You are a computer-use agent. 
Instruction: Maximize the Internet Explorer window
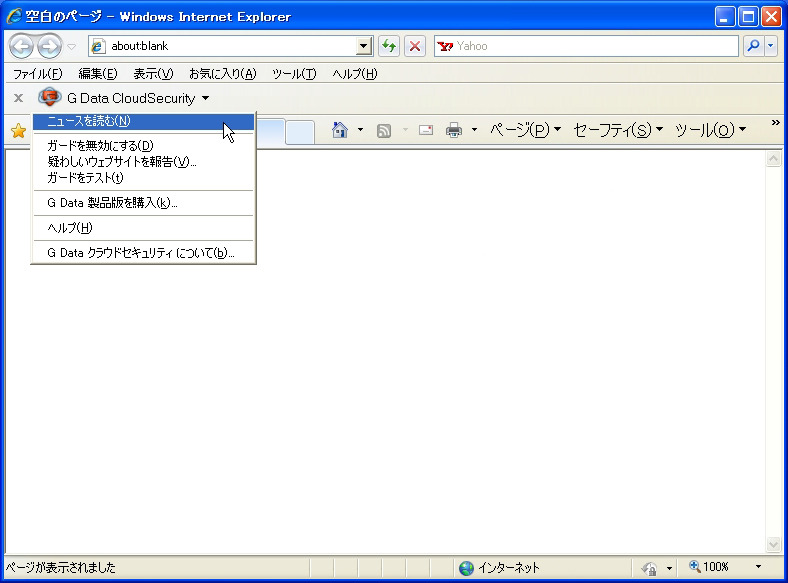[748, 17]
